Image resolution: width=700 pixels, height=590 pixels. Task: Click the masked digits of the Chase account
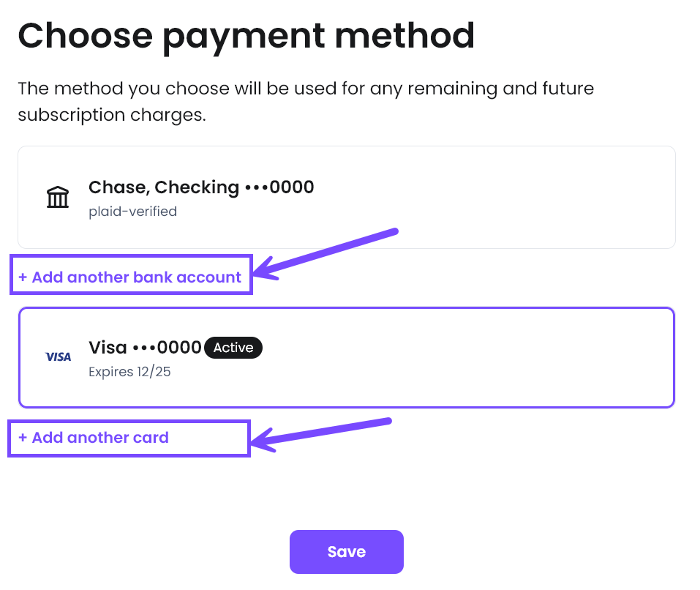tap(279, 187)
